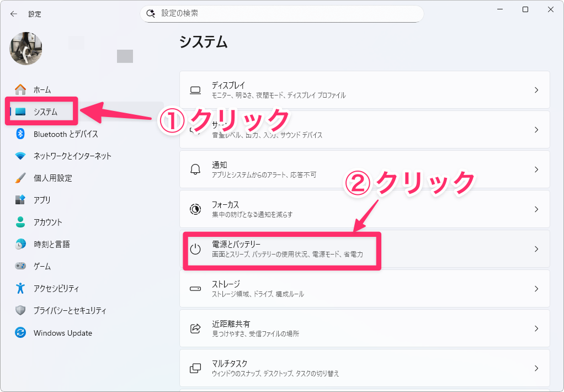564x392 pixels.
Task: Click the user profile picture
Action: point(26,48)
